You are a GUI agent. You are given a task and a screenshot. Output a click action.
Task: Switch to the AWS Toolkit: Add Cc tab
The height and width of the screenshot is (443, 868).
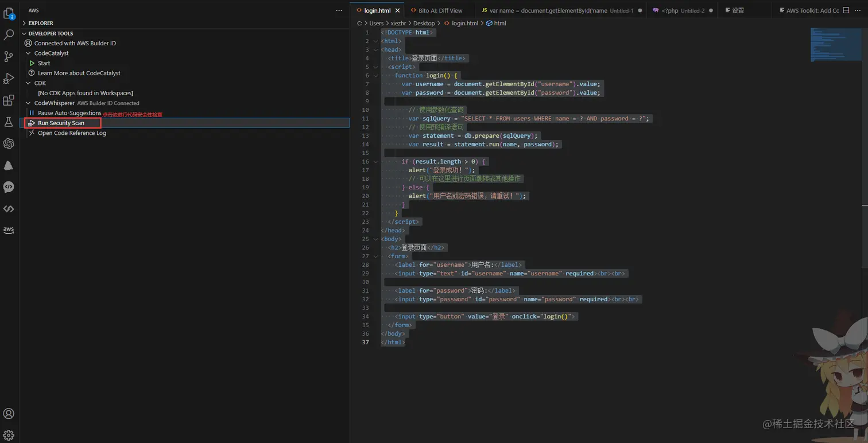tap(808, 10)
